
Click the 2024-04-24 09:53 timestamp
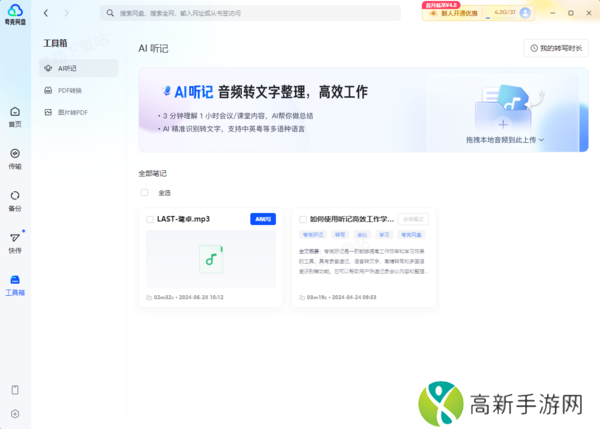[x=354, y=297]
